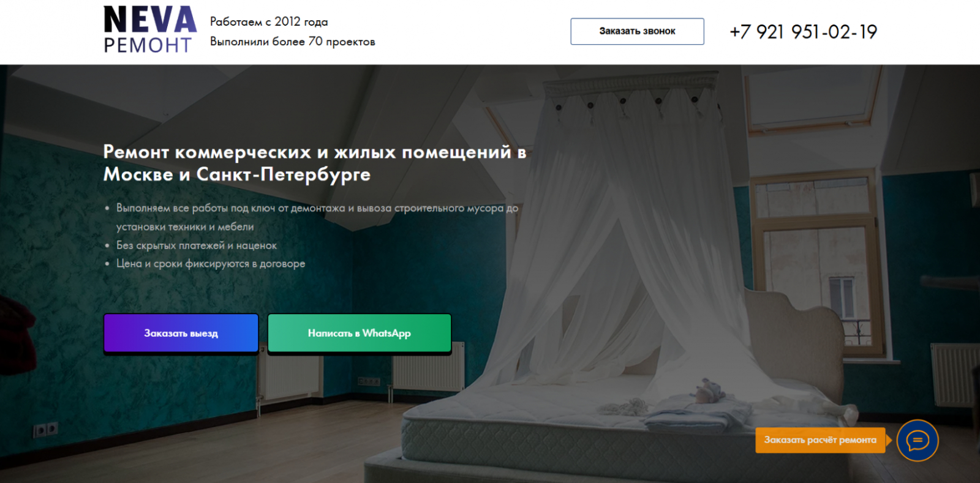The height and width of the screenshot is (483, 980).
Task: Click the bullet about работы под ключ
Action: click(x=317, y=217)
